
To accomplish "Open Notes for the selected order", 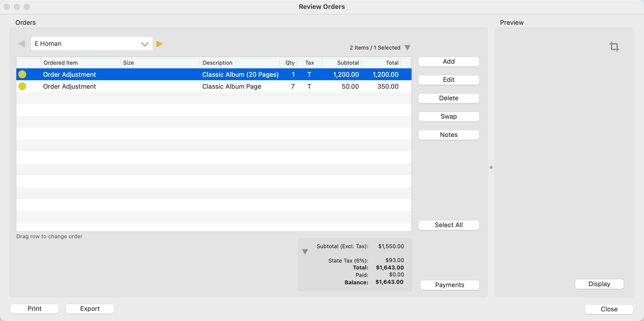I will pos(449,135).
